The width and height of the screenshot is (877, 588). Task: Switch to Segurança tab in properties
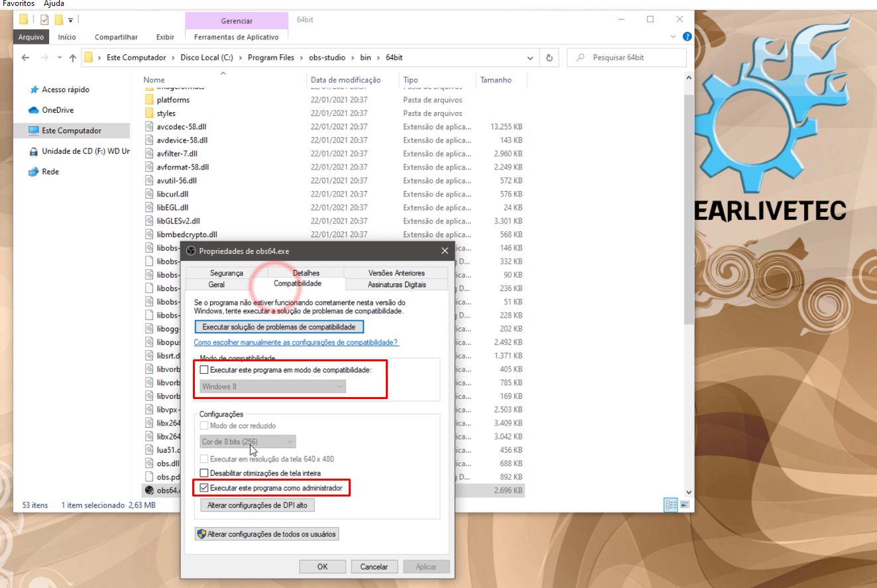click(227, 272)
